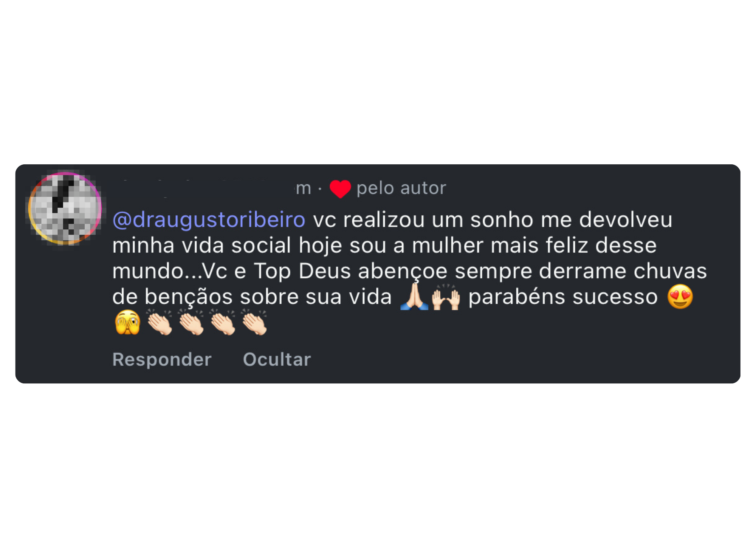Click the phrase 'de bençãos sobre sua vida'
756x547 pixels.
pos(252,297)
